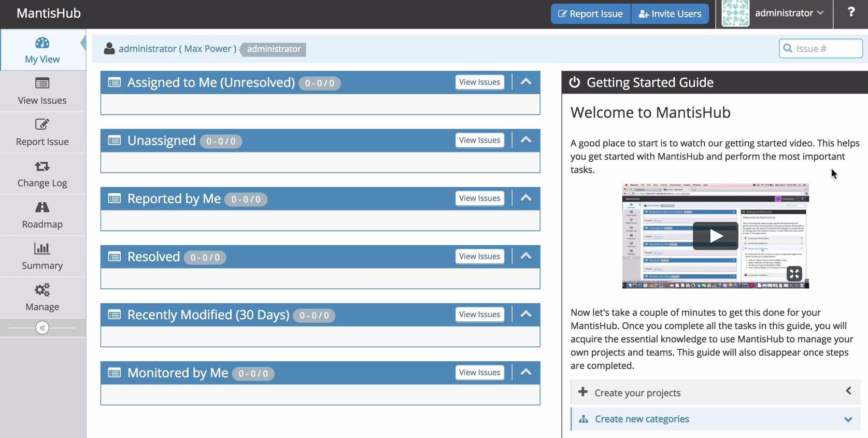View Issues for Unassigned section

[480, 140]
